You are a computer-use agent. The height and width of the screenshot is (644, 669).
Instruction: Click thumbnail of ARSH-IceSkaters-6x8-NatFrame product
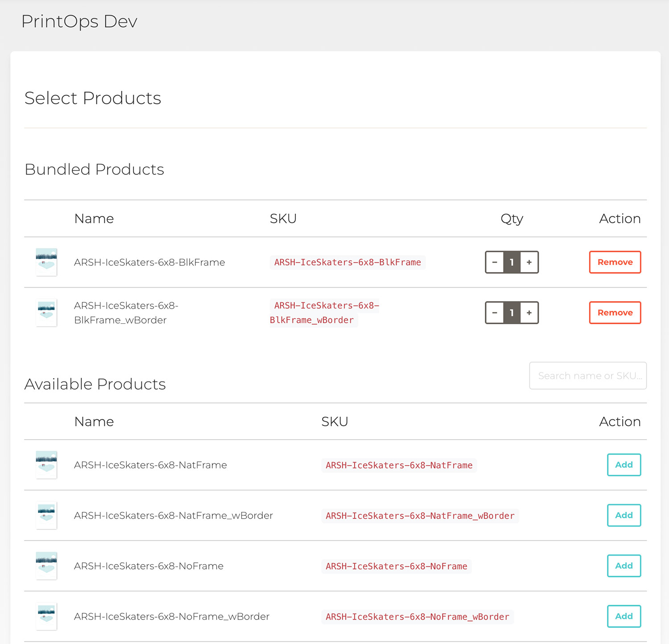click(x=46, y=465)
